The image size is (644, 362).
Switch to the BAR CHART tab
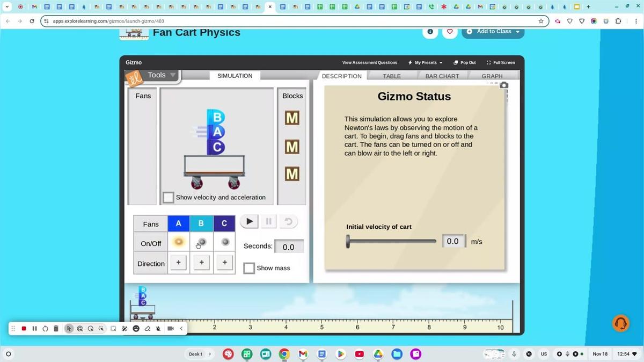(442, 76)
